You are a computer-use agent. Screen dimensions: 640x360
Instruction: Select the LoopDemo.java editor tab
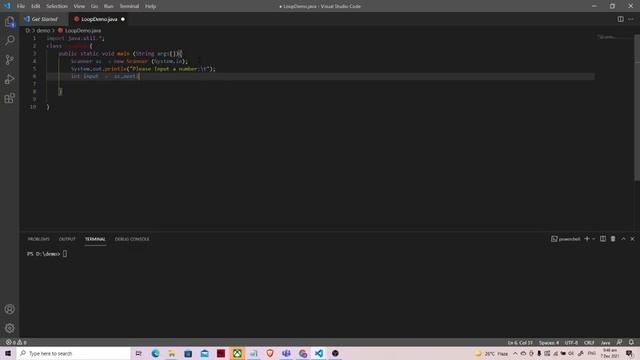coord(99,19)
